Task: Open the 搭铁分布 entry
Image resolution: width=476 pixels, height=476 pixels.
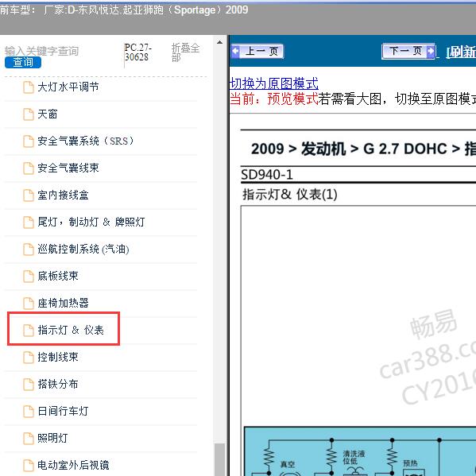Action: click(58, 384)
